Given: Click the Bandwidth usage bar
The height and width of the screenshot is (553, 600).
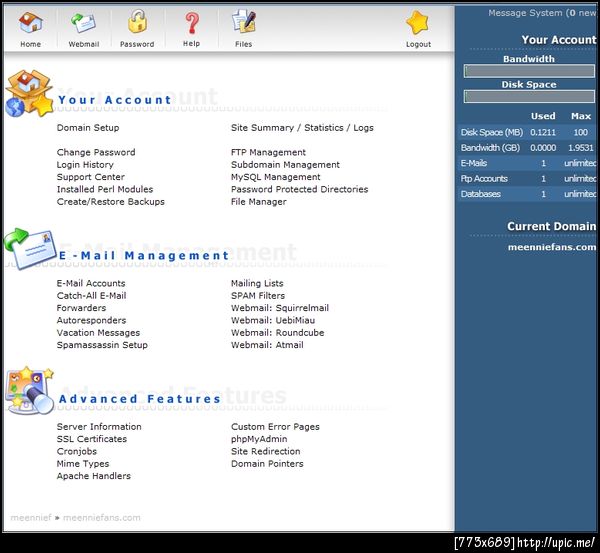Looking at the screenshot, I should (529, 71).
